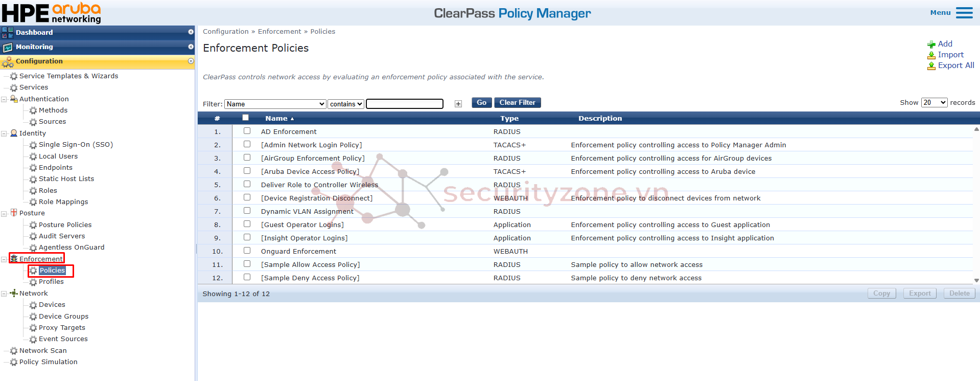Screen dimensions: 980x381
Task: Click gear icon beside Devices
Action: (x=33, y=305)
